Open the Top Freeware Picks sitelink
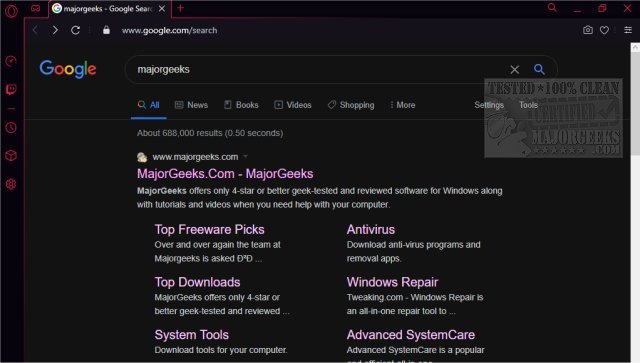Viewport: 640px width, 363px height. pyautogui.click(x=209, y=229)
